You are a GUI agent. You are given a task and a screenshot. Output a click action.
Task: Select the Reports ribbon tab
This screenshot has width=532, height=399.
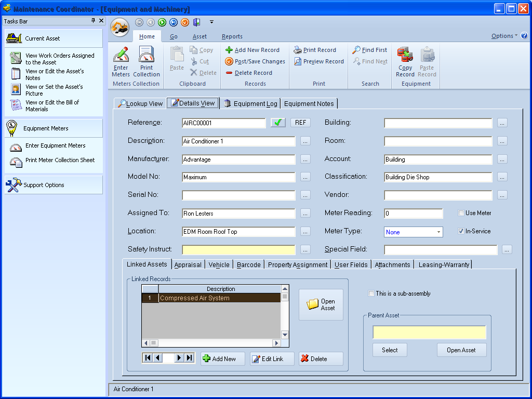(x=232, y=36)
